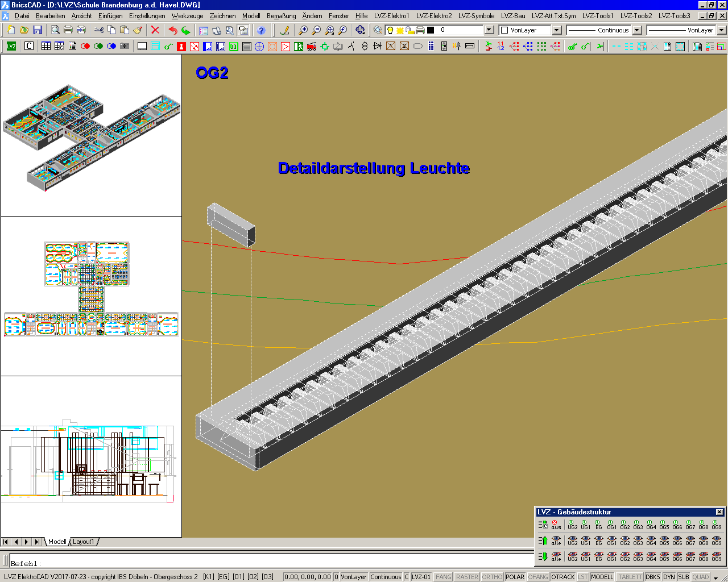Open status bar options dropdown arrow
This screenshot has width=728, height=582.
pyautogui.click(x=716, y=577)
